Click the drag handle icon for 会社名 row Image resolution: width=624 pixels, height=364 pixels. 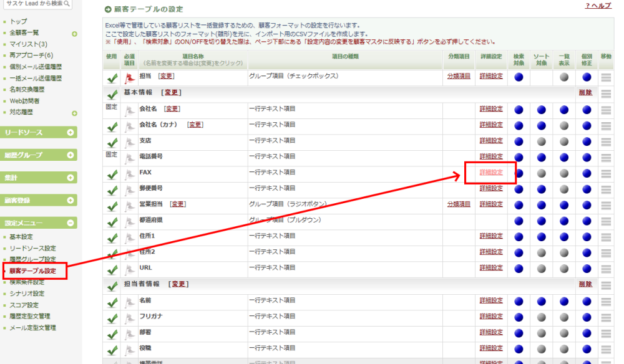[x=606, y=110]
